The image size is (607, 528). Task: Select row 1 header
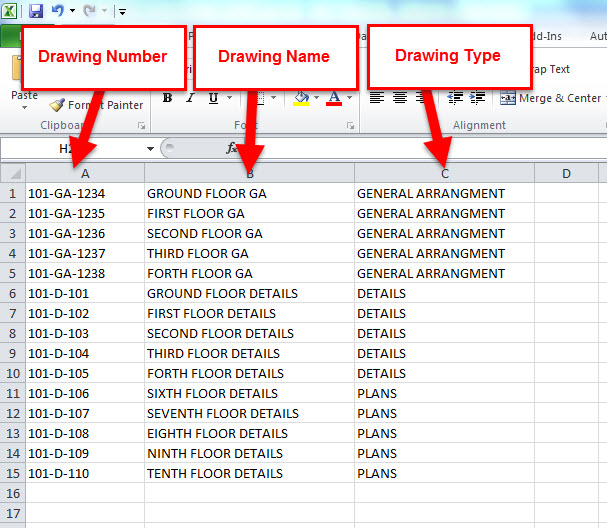pos(13,193)
